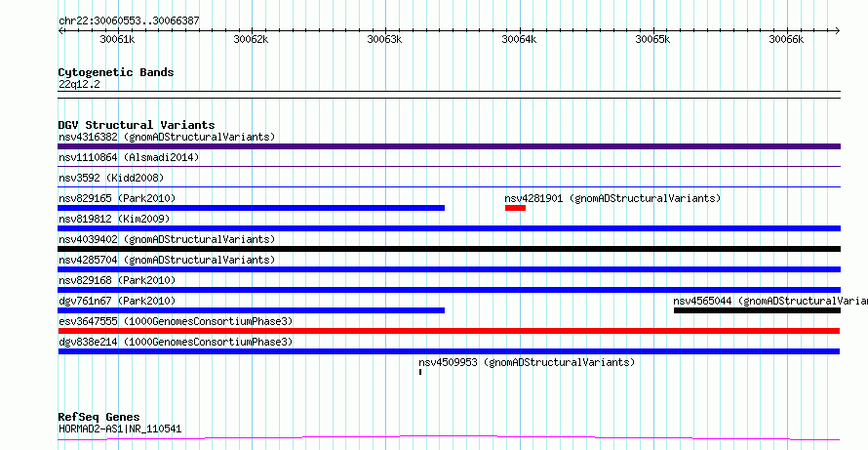
Task: Open the DGV Structural Variants track title
Action: point(137,125)
